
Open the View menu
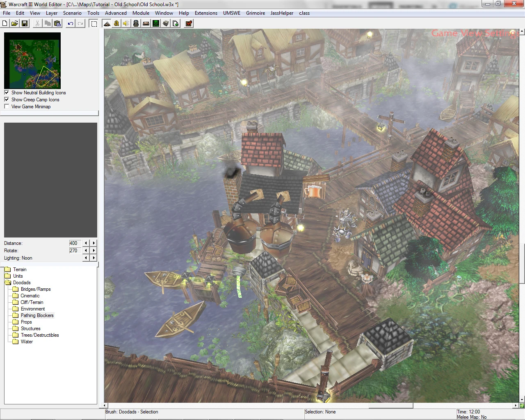tap(35, 13)
